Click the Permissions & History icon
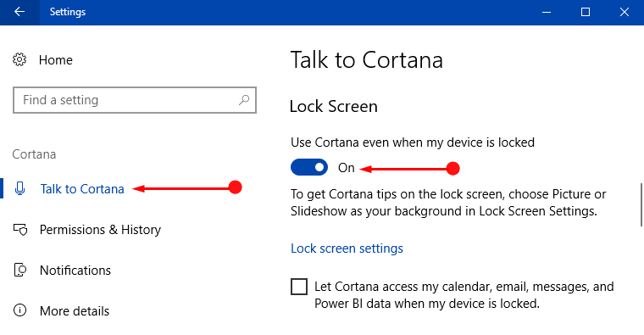Image resolution: width=644 pixels, height=335 pixels. [20, 229]
